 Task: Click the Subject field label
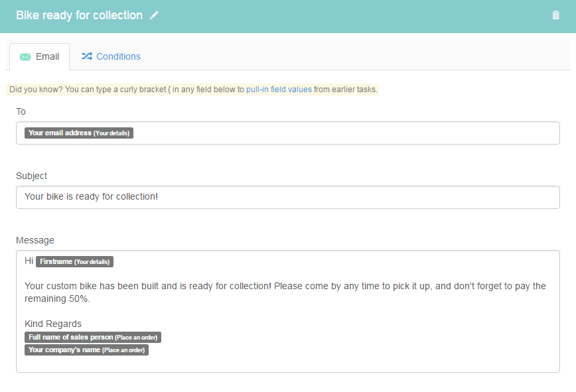click(x=31, y=176)
